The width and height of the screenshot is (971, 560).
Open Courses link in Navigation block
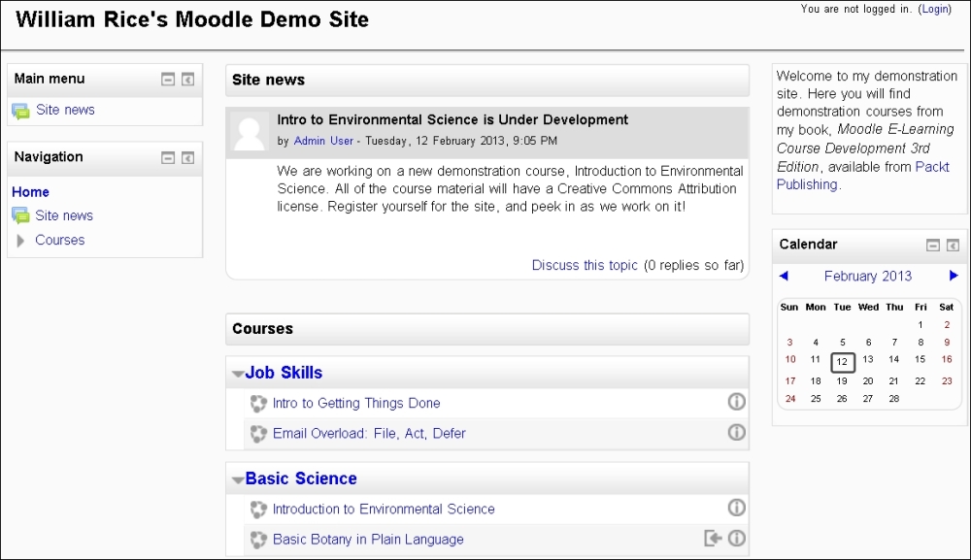pyautogui.click(x=59, y=240)
